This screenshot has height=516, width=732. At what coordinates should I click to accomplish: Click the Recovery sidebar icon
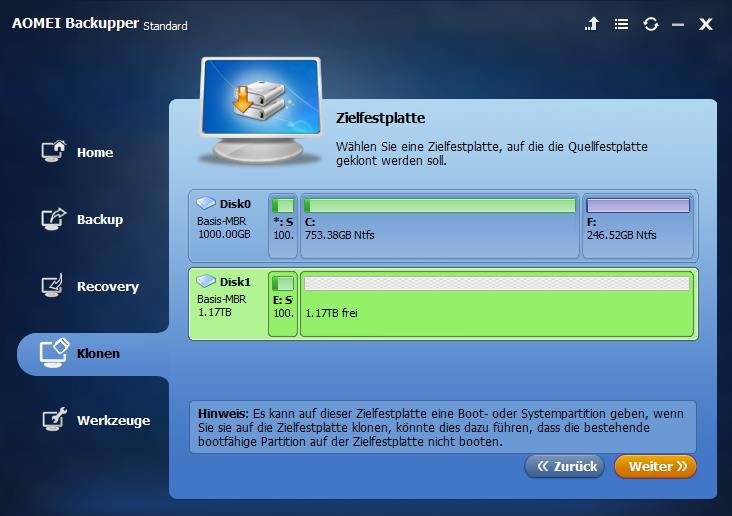pos(52,285)
